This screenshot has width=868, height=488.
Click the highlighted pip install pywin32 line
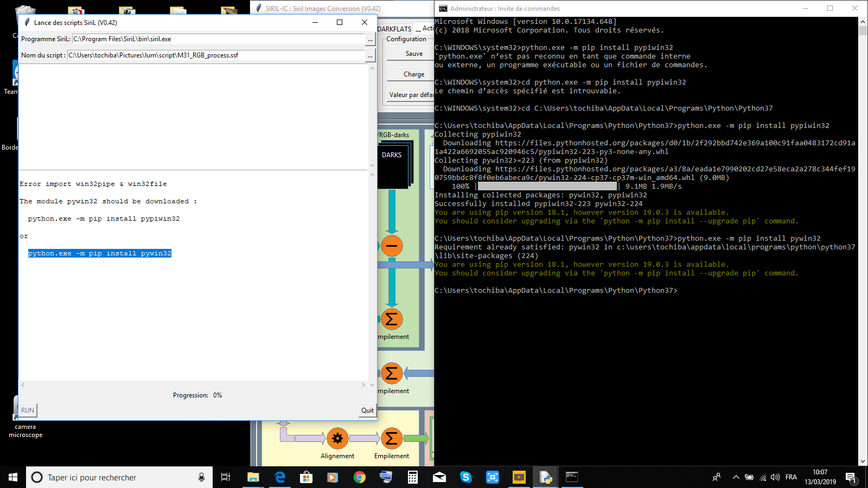click(x=100, y=253)
